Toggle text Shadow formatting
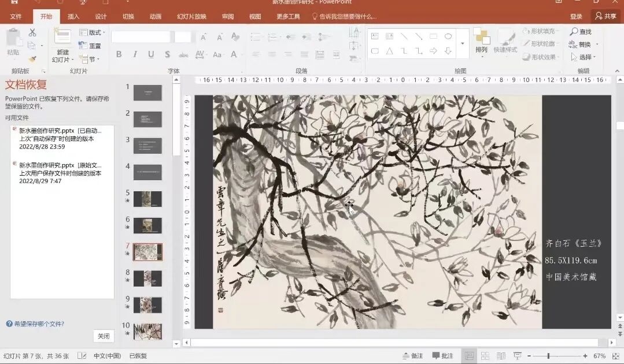This screenshot has height=364, width=624. tap(167, 54)
